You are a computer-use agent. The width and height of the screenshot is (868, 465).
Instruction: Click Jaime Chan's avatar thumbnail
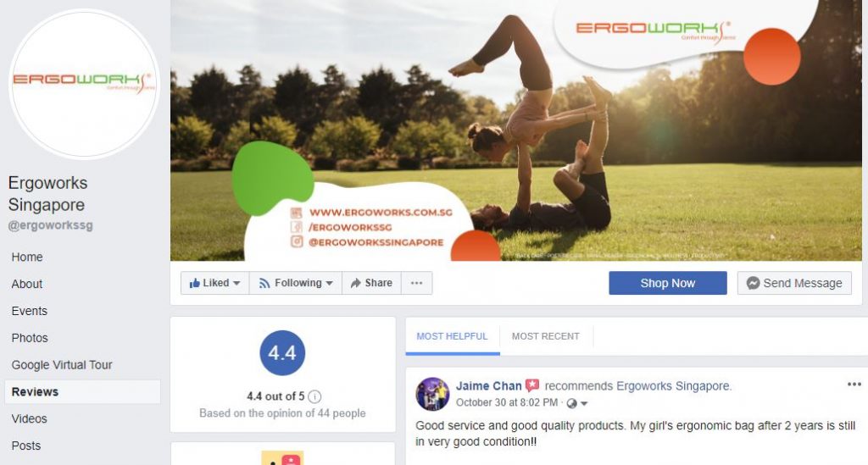point(432,394)
